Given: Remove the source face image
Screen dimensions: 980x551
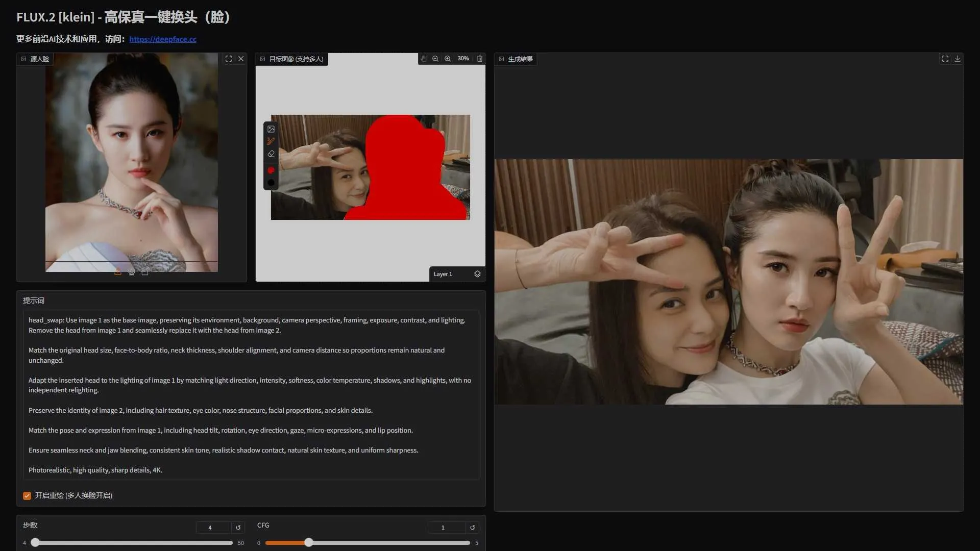Looking at the screenshot, I should pyautogui.click(x=241, y=59).
